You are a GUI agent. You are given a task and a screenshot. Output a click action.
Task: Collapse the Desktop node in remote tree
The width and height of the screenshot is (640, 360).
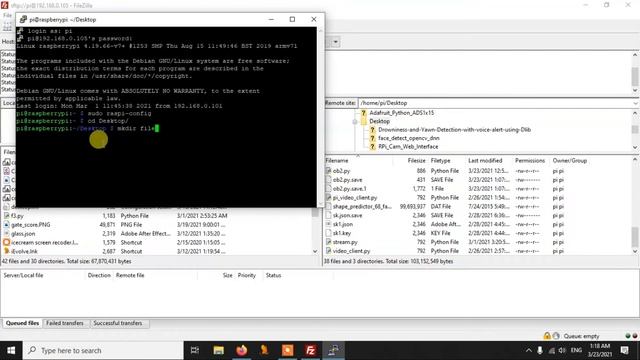tap(355, 121)
